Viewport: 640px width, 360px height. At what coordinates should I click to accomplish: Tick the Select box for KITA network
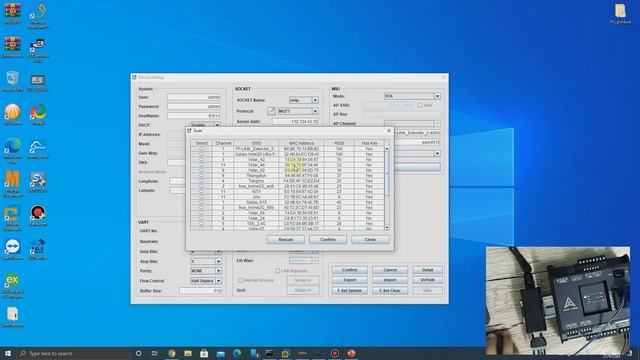point(201,191)
